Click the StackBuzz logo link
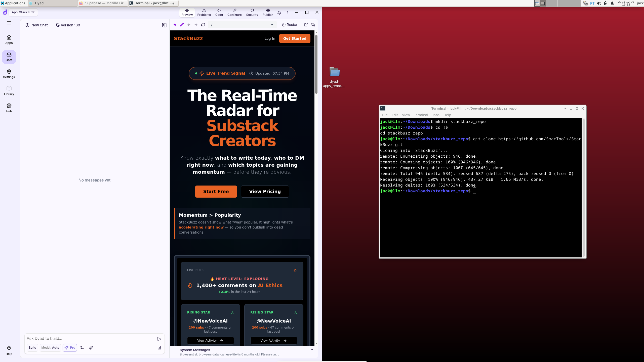The image size is (644, 362). pos(188,38)
